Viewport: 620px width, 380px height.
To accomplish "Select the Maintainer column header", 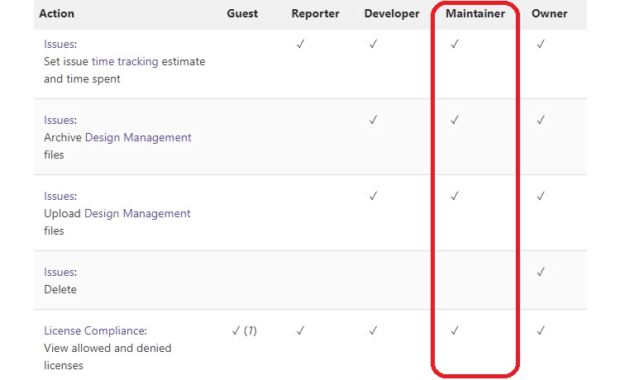I will coord(475,13).
